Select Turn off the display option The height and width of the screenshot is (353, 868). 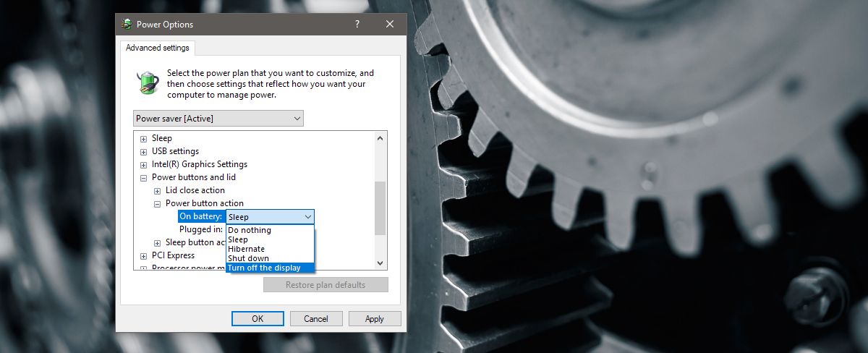pyautogui.click(x=270, y=268)
